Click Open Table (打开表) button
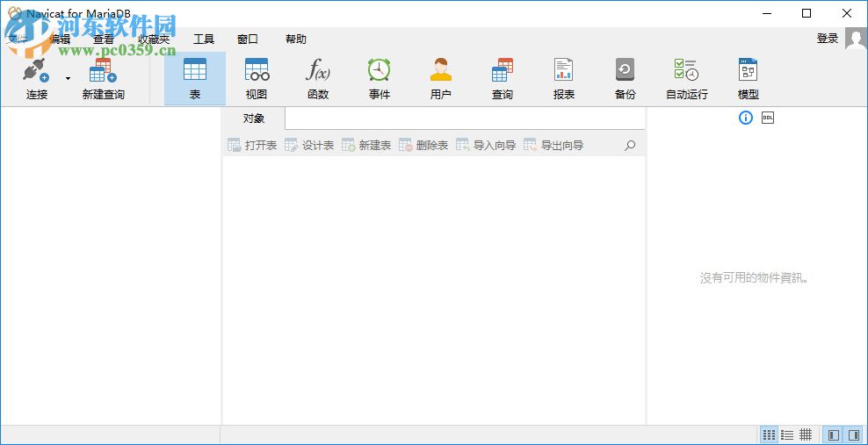The height and width of the screenshot is (445, 868). [x=252, y=146]
